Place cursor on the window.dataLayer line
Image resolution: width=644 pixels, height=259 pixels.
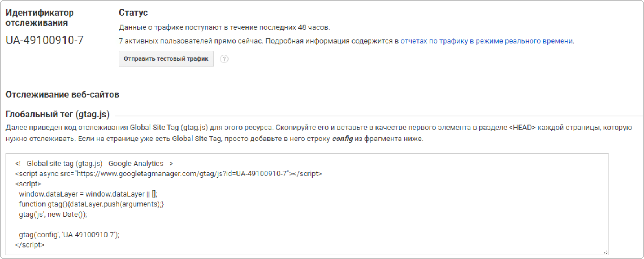tap(88, 194)
